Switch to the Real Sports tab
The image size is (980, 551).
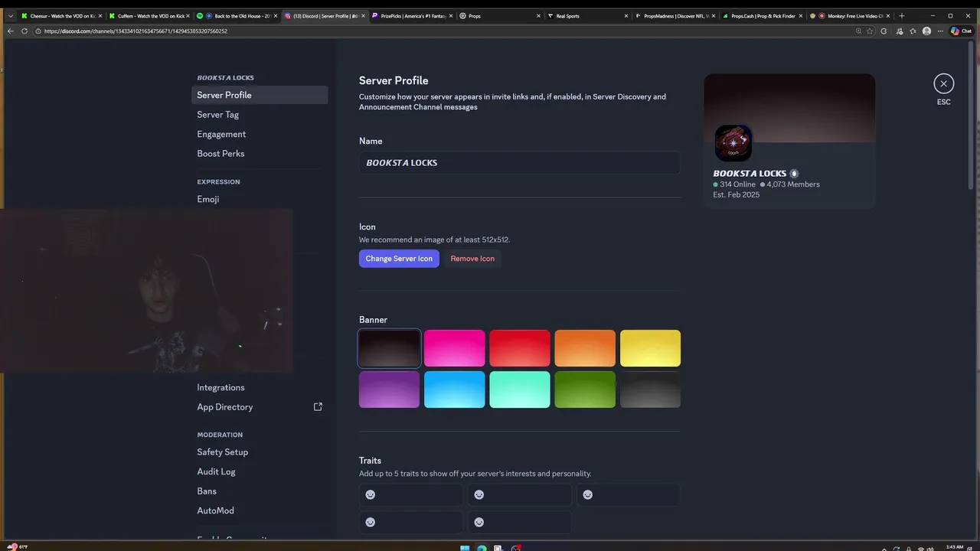[x=587, y=15]
